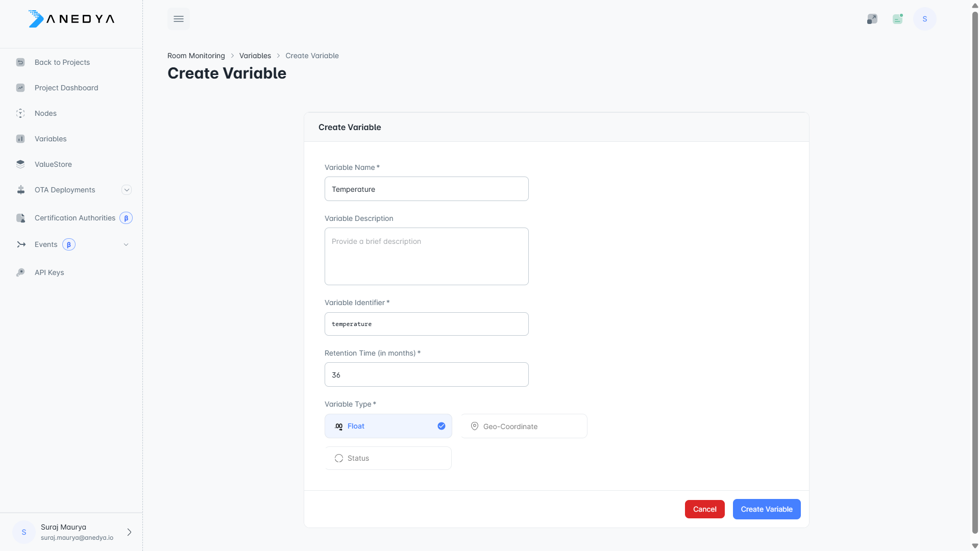
Task: Open the top-right external link icon
Action: (x=872, y=19)
